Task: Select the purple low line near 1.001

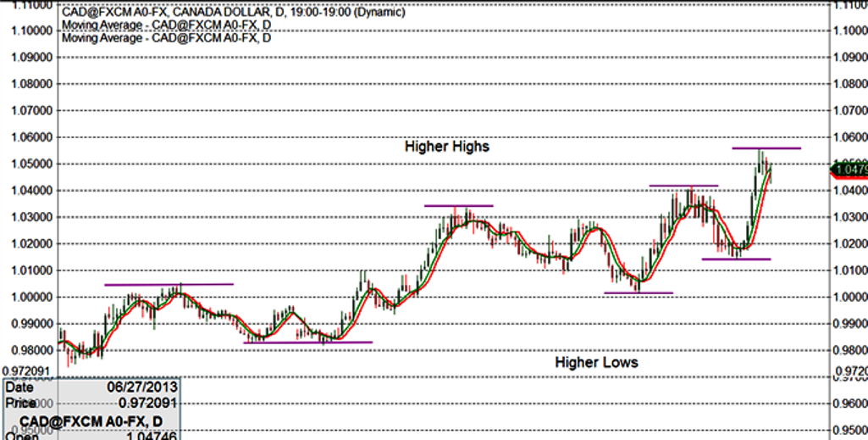Action: pyautogui.click(x=638, y=293)
